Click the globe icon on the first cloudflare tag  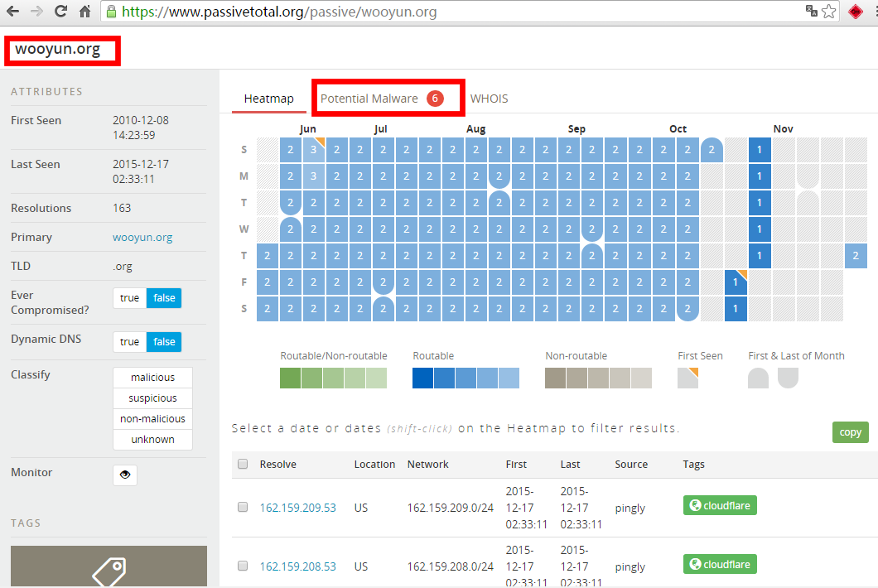(x=695, y=505)
